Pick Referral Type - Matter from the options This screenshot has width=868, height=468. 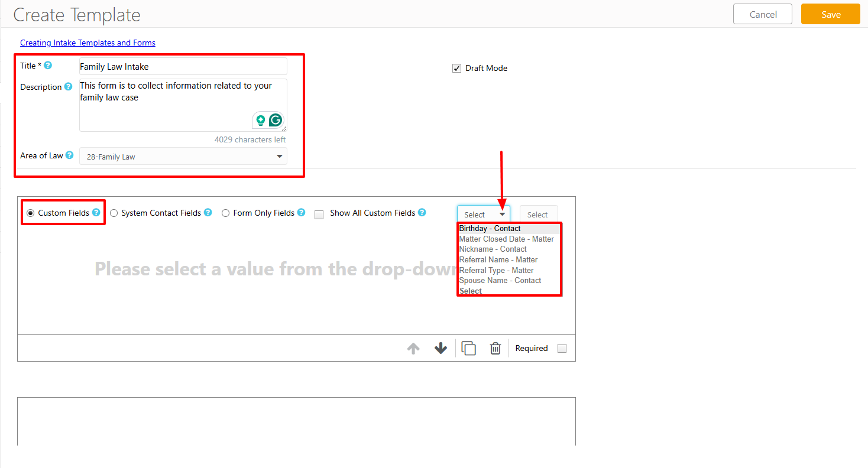pyautogui.click(x=495, y=270)
